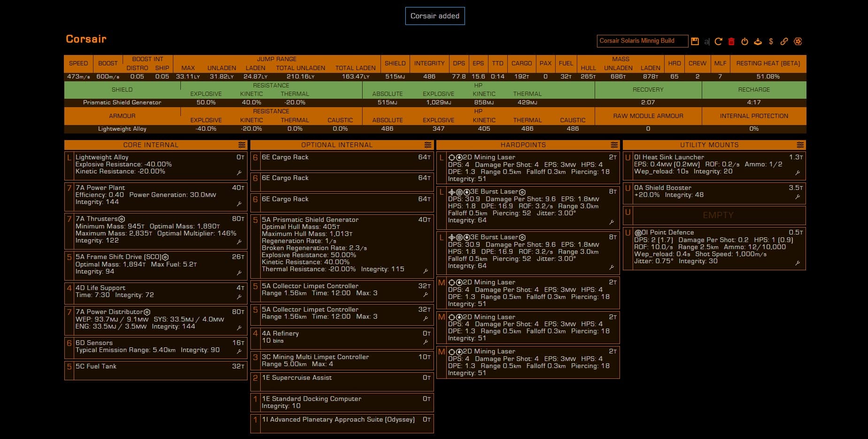Select the 3C Mining Multi Limpet Controller module

point(341,361)
